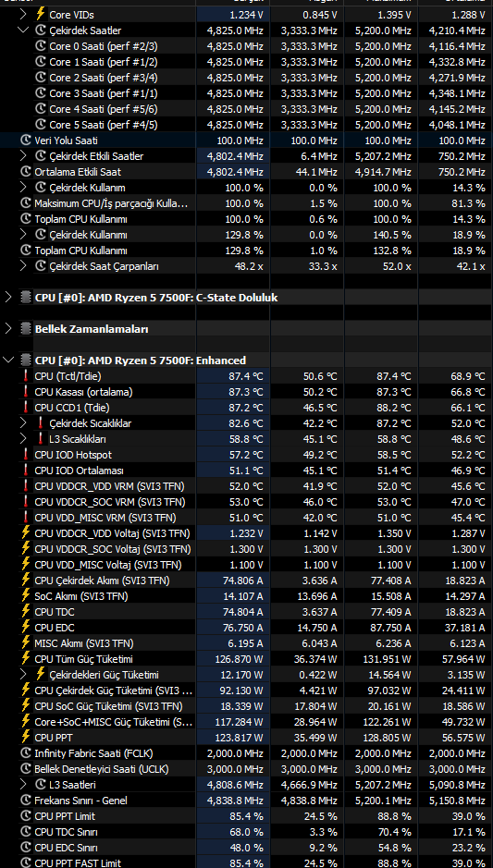
Task: Click the 48.2 x multiplier value
Action: coord(249,266)
